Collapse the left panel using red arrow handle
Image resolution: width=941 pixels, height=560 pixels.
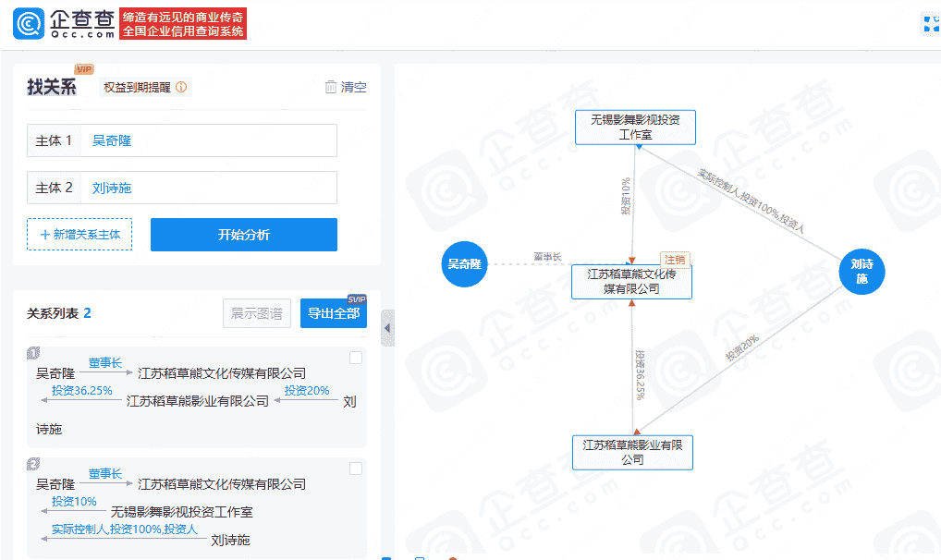[387, 328]
